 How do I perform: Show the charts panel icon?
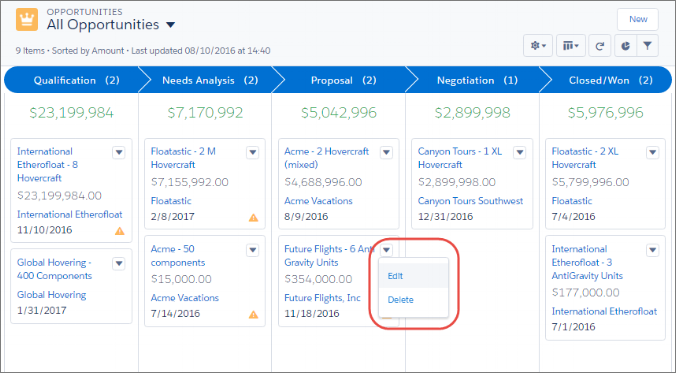pos(625,46)
